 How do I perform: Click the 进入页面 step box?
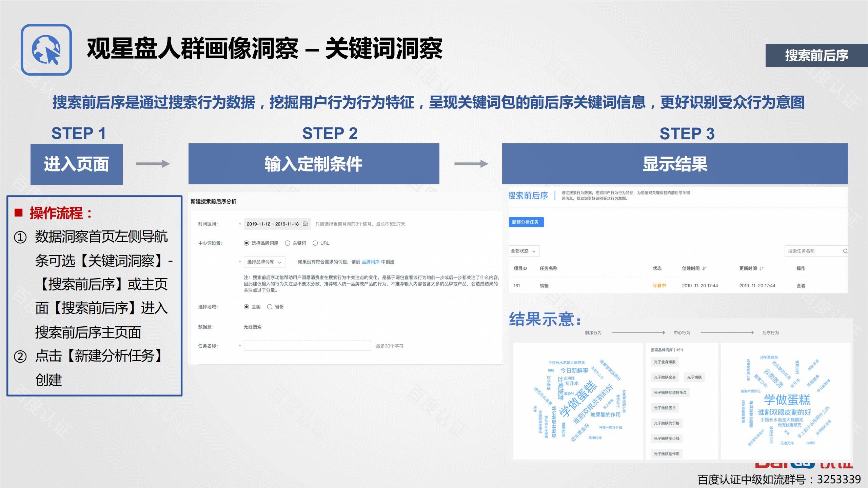[x=77, y=164]
